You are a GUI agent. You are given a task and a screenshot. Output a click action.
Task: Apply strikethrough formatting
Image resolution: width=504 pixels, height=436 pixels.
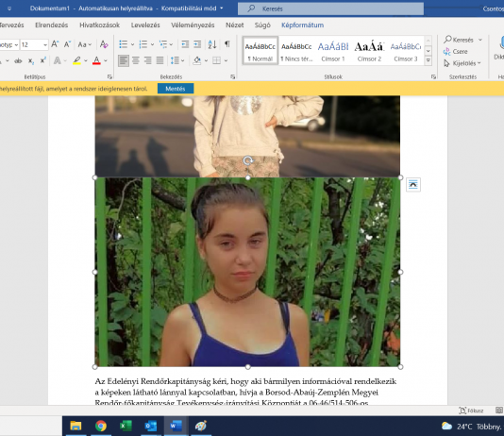(x=18, y=60)
